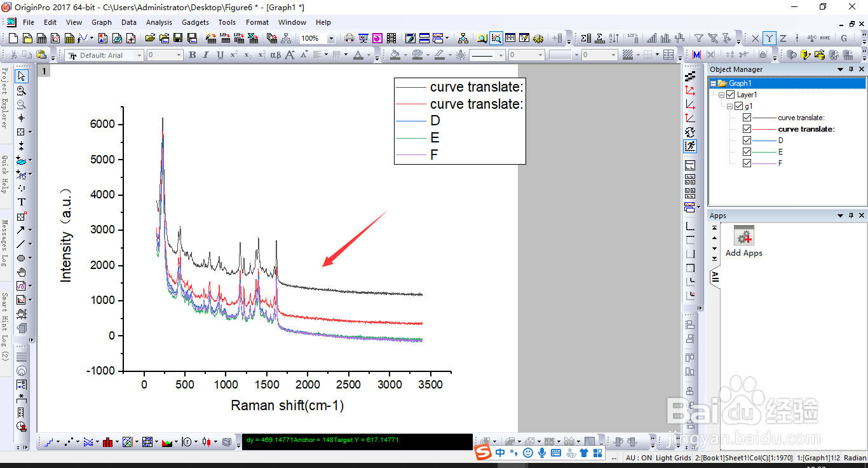Uncheck plot E visibility checkbox
The height and width of the screenshot is (468, 868).
pos(747,152)
